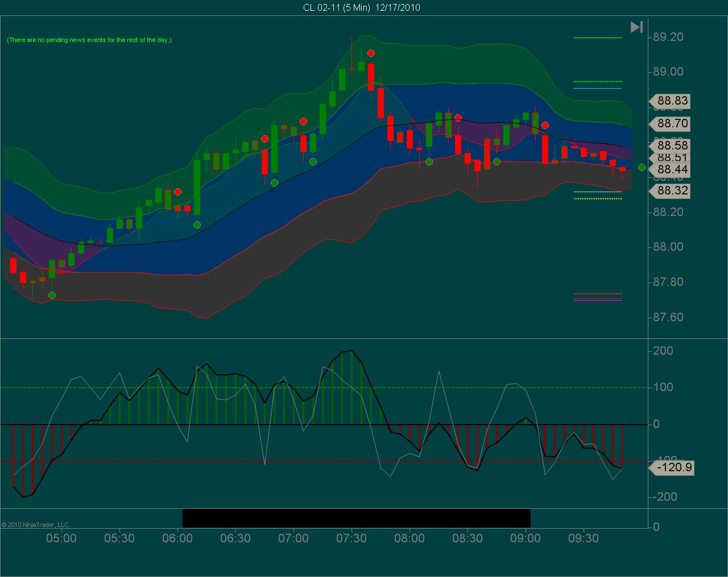
Task: Click the no pending news events message
Action: point(89,40)
